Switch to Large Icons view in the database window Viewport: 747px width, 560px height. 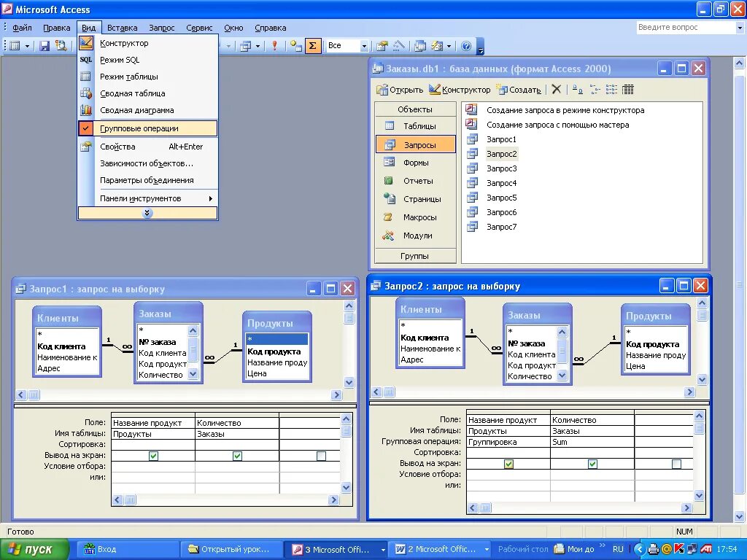[578, 89]
